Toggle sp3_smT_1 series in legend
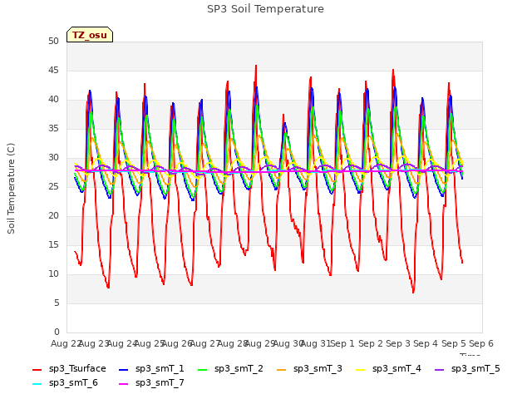Screen dimensions: 532x399 [x=151, y=369]
